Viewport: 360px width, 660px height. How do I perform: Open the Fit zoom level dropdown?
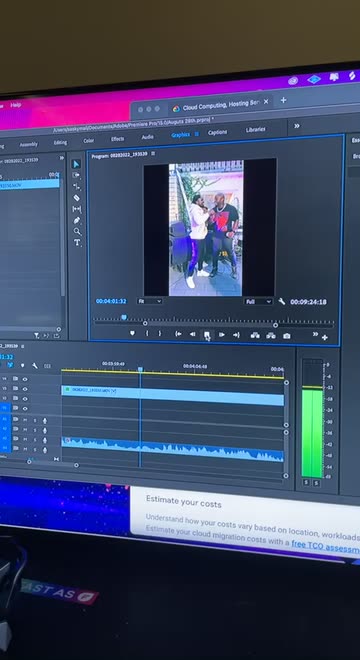pos(149,301)
